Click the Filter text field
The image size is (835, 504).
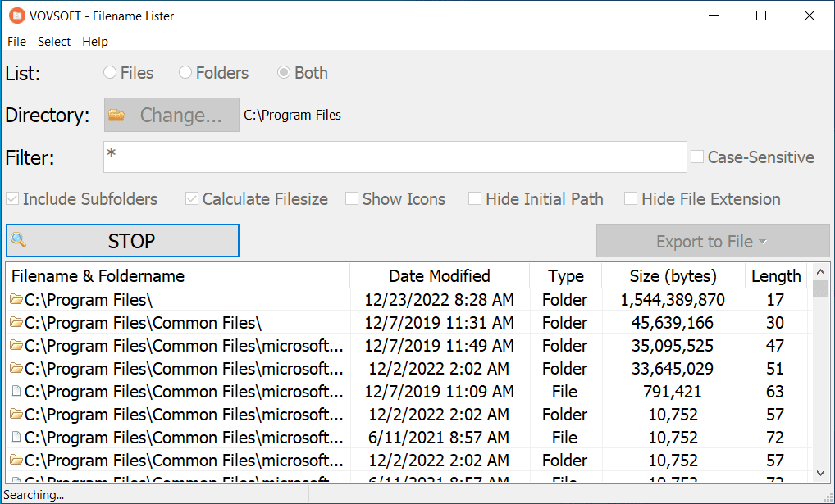point(394,157)
